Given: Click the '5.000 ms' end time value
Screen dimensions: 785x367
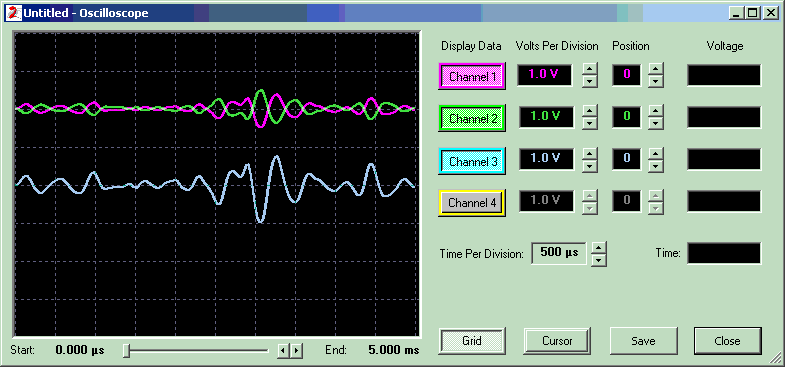Looking at the screenshot, I should (394, 350).
